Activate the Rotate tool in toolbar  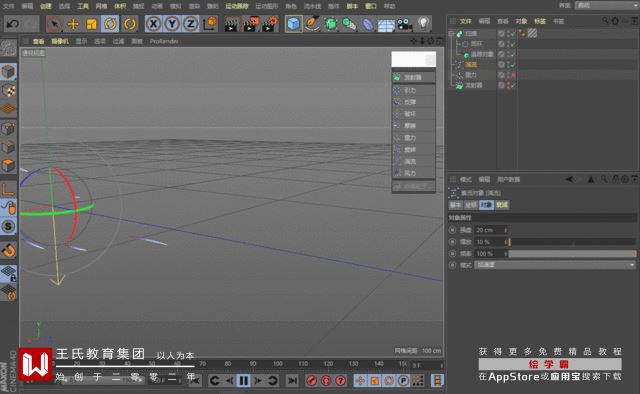click(110, 24)
